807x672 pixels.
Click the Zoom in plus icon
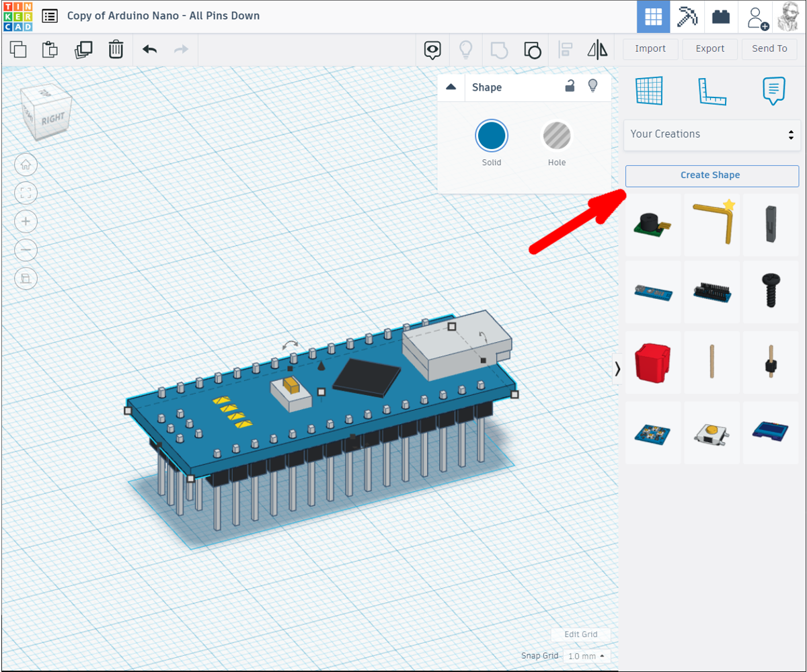click(x=26, y=221)
